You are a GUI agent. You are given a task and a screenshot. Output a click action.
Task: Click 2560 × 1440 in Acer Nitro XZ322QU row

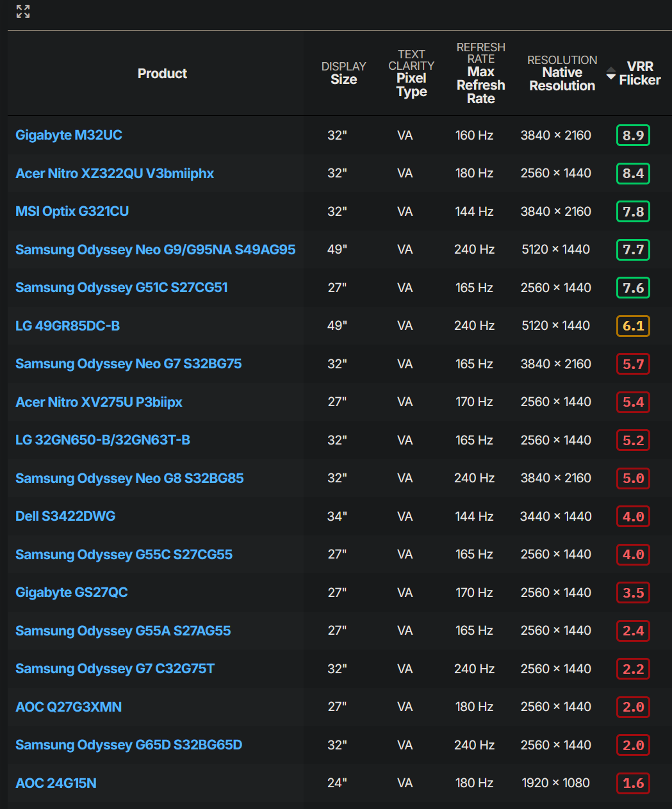tap(555, 174)
